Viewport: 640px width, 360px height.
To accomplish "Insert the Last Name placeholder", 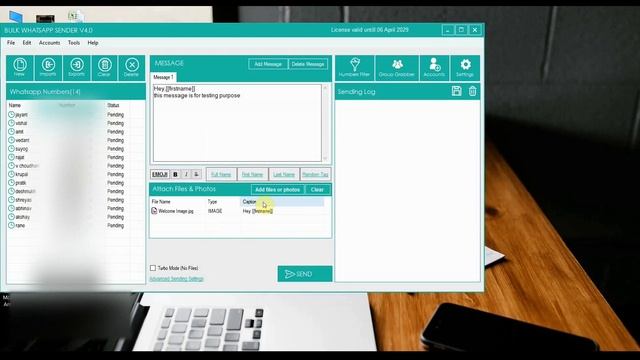I will [x=284, y=174].
